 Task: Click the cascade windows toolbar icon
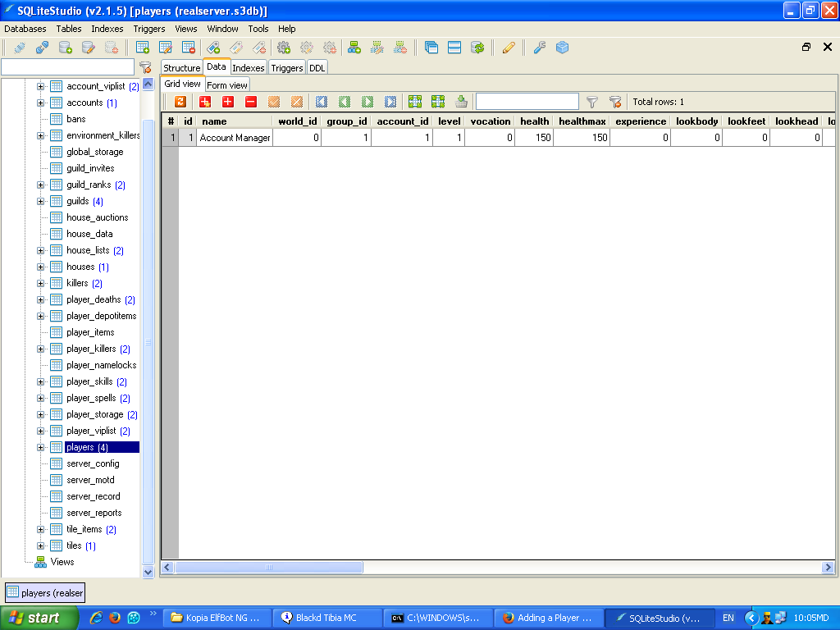[431, 48]
